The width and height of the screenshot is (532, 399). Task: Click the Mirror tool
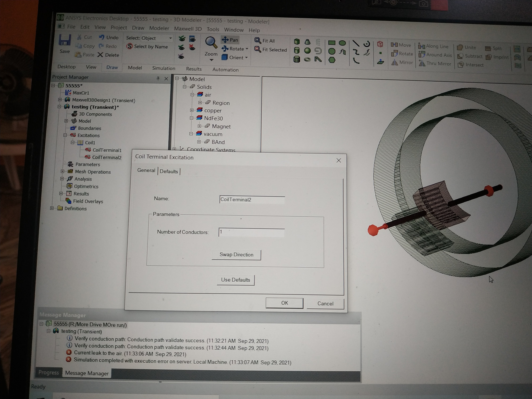402,63
